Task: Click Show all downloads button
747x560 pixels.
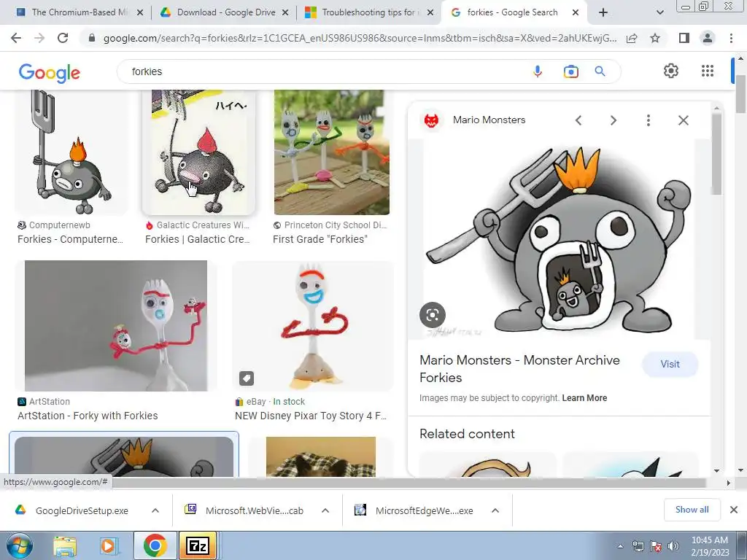Action: click(692, 510)
